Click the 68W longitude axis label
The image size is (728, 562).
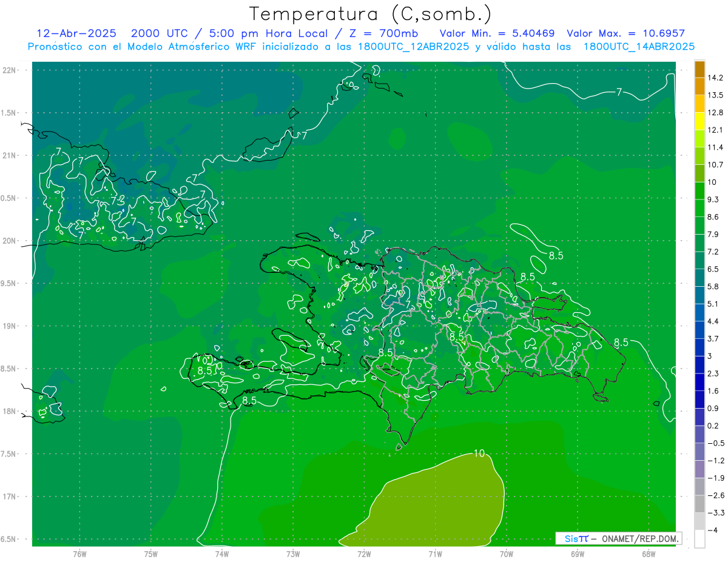[649, 554]
